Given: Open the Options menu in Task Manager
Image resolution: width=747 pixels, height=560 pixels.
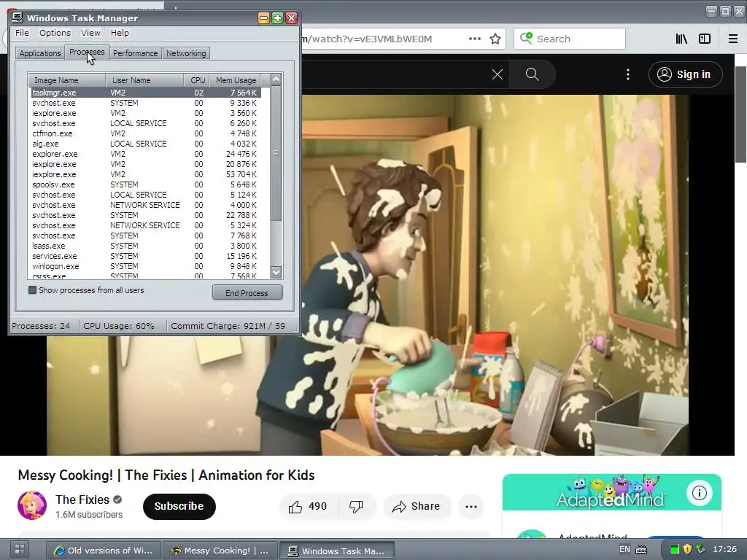Looking at the screenshot, I should coord(55,33).
